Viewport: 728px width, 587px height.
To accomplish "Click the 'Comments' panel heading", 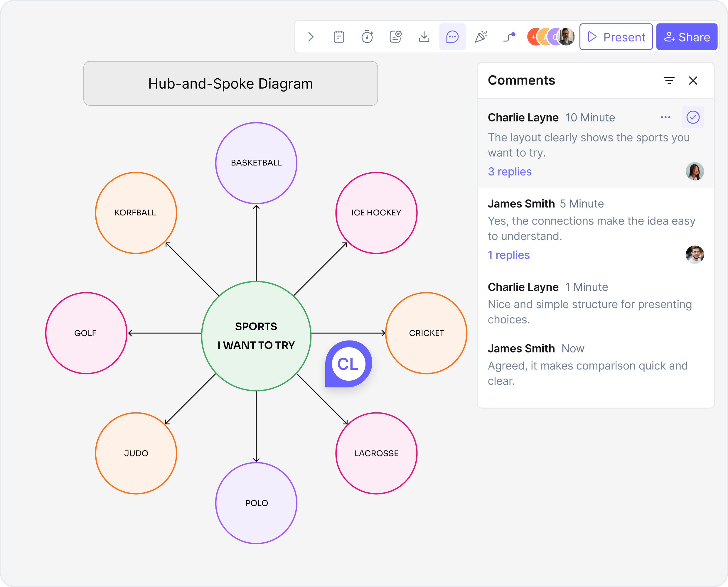I will click(x=521, y=80).
